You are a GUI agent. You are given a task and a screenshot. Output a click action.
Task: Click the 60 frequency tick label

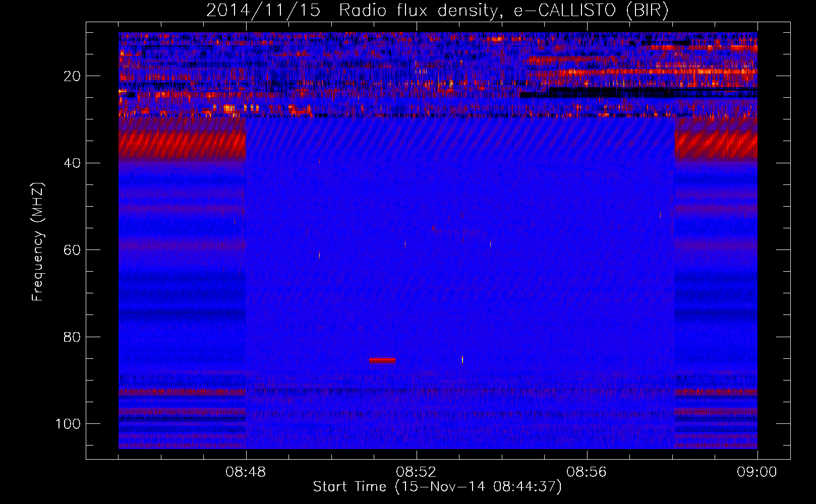(72, 250)
